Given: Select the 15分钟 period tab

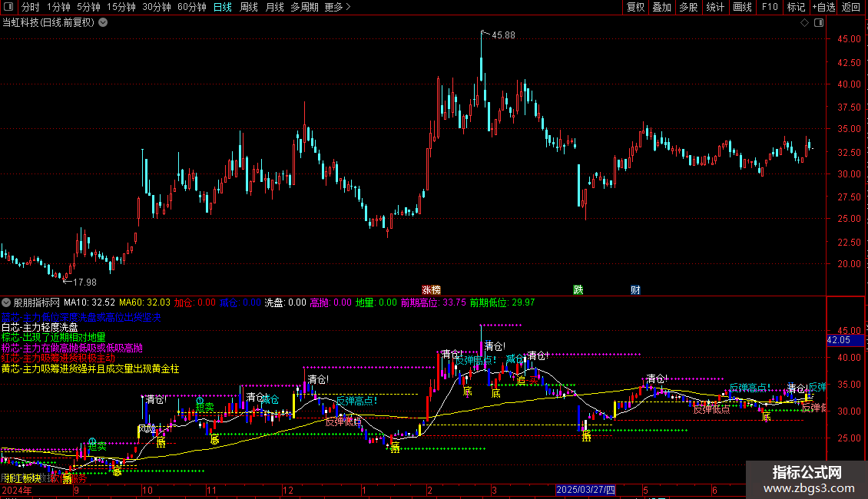Looking at the screenshot, I should [121, 7].
